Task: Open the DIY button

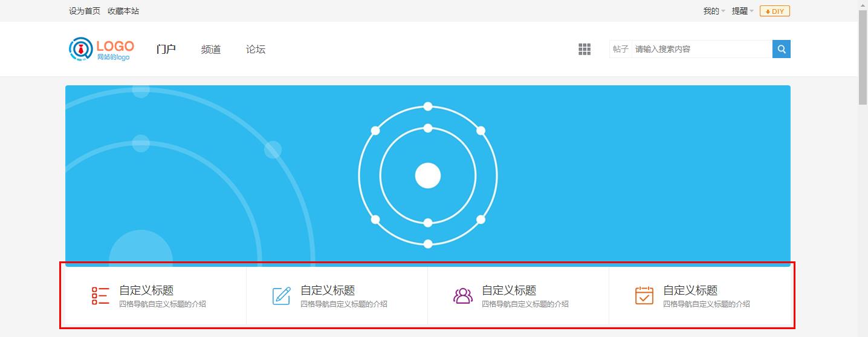Action: tap(775, 11)
